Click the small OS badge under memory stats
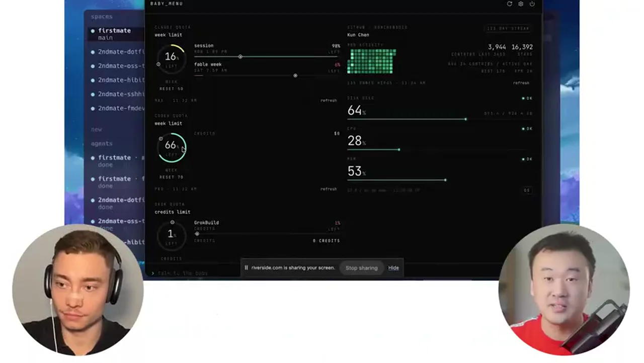This screenshot has height=363, width=644. point(527,190)
